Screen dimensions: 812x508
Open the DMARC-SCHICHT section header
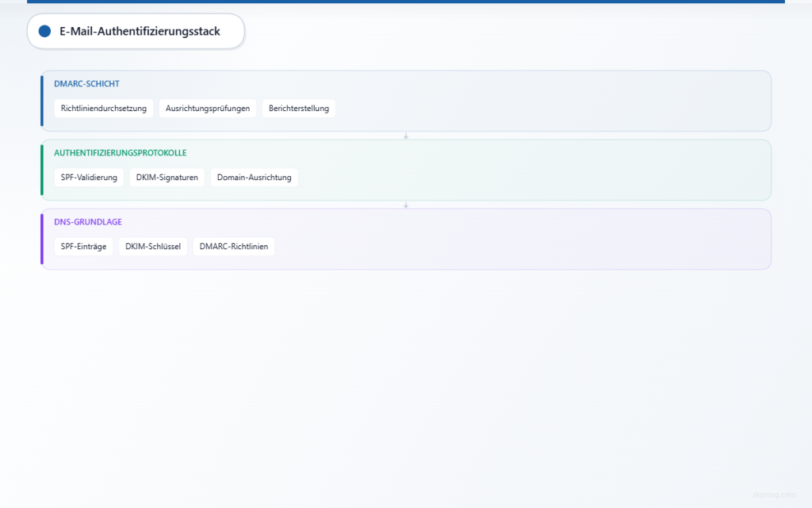point(85,83)
